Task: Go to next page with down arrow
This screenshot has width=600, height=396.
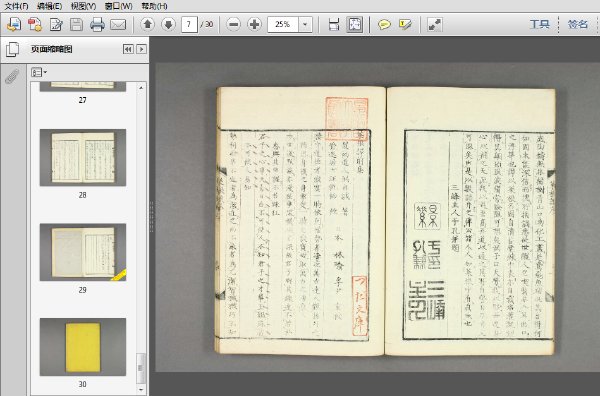Action: click(x=168, y=24)
